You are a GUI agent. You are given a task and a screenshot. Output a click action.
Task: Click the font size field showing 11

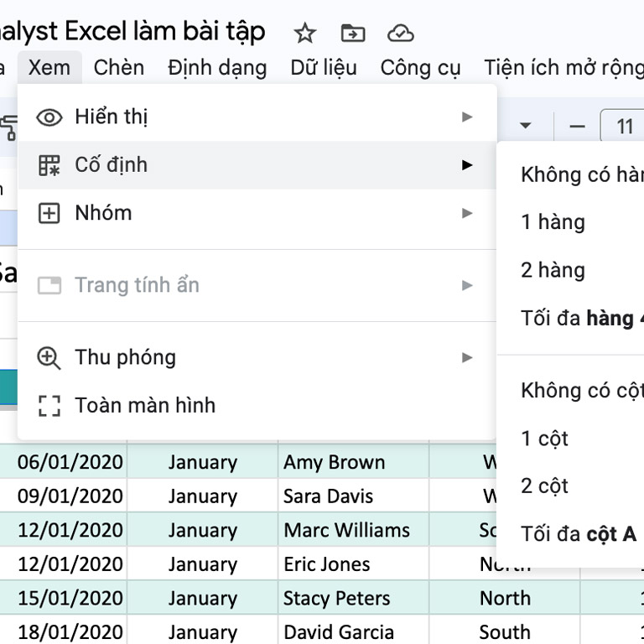click(624, 127)
